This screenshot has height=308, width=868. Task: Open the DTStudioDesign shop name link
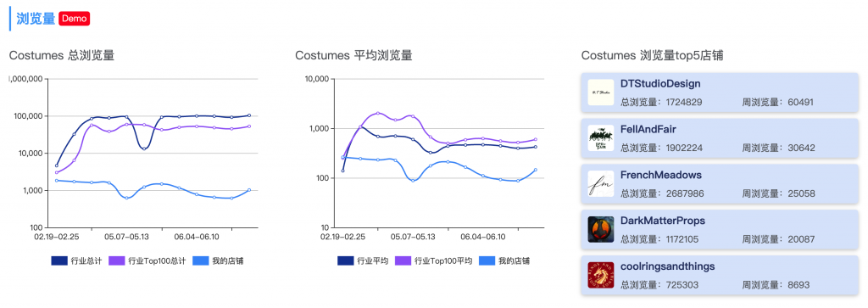(661, 84)
